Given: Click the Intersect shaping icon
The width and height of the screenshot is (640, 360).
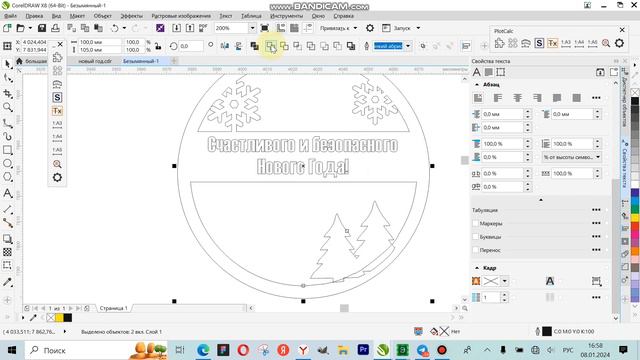Looking at the screenshot, I should point(298,46).
